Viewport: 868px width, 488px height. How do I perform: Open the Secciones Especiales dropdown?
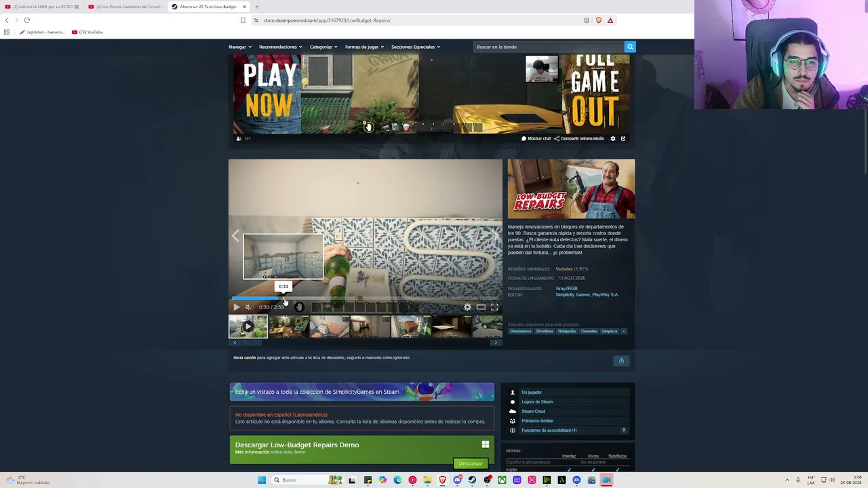click(416, 47)
